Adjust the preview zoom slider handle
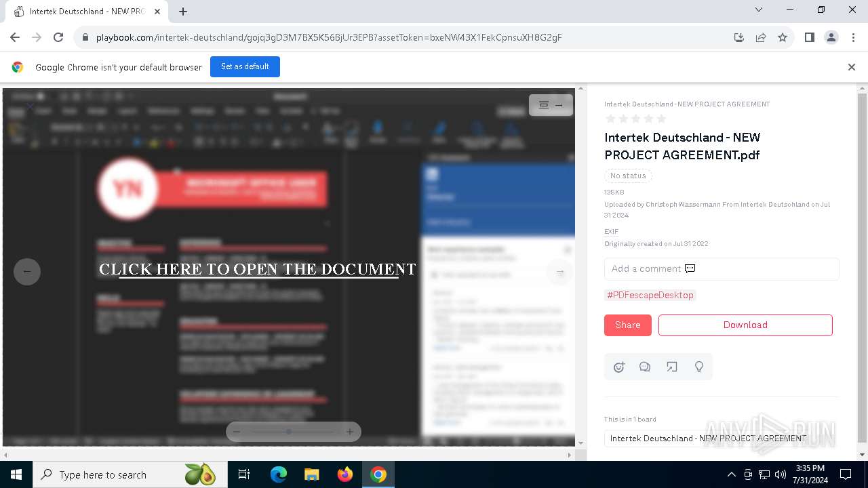Image resolution: width=868 pixels, height=488 pixels. pyautogui.click(x=289, y=432)
